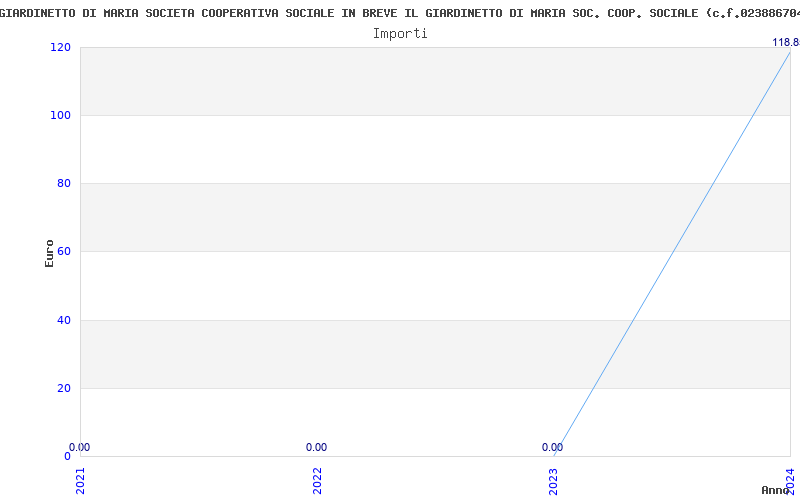Click the 20 y-axis tick label
The height and width of the screenshot is (500, 800).
click(x=64, y=388)
